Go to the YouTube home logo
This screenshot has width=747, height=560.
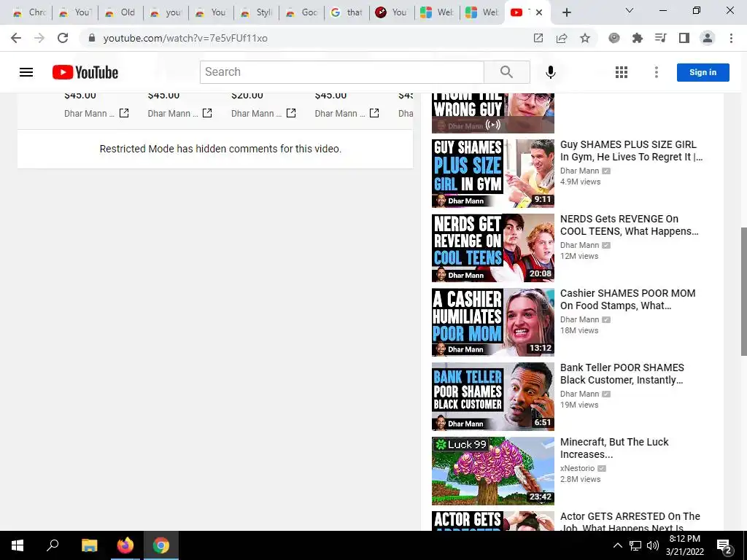pos(85,72)
